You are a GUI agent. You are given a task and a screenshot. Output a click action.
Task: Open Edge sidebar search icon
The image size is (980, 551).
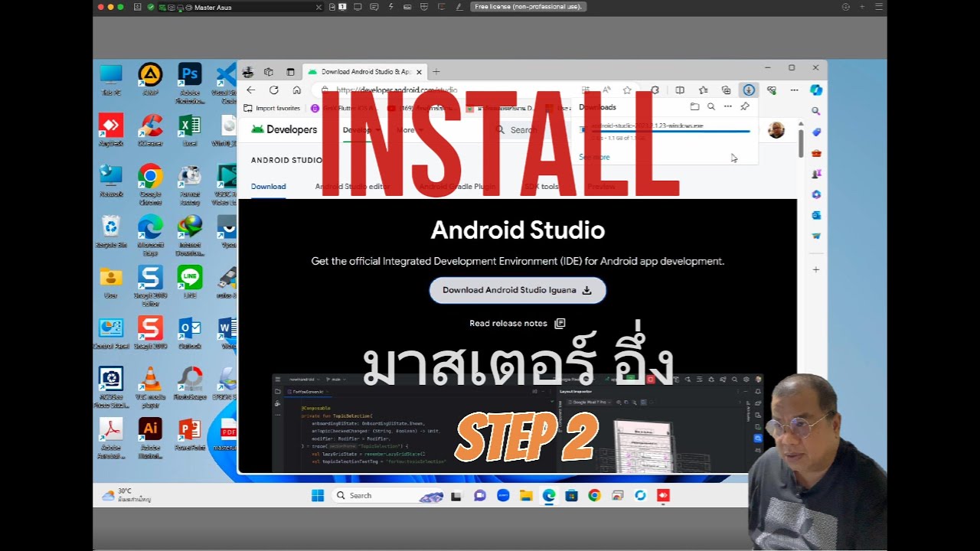pos(816,111)
